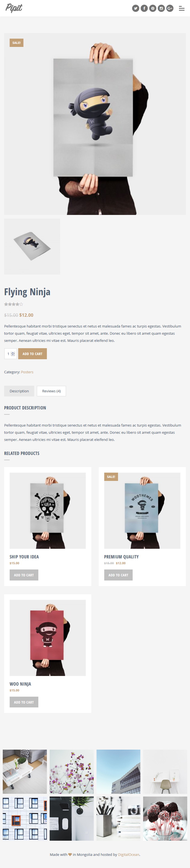Add Flying Ninja to cart
This screenshot has height=868, width=190.
[32, 354]
